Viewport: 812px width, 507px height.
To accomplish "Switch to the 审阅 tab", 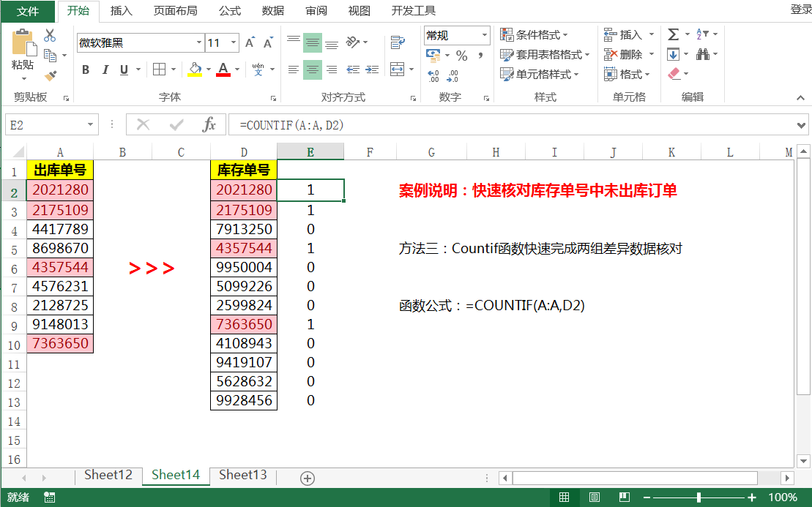I will click(x=316, y=11).
